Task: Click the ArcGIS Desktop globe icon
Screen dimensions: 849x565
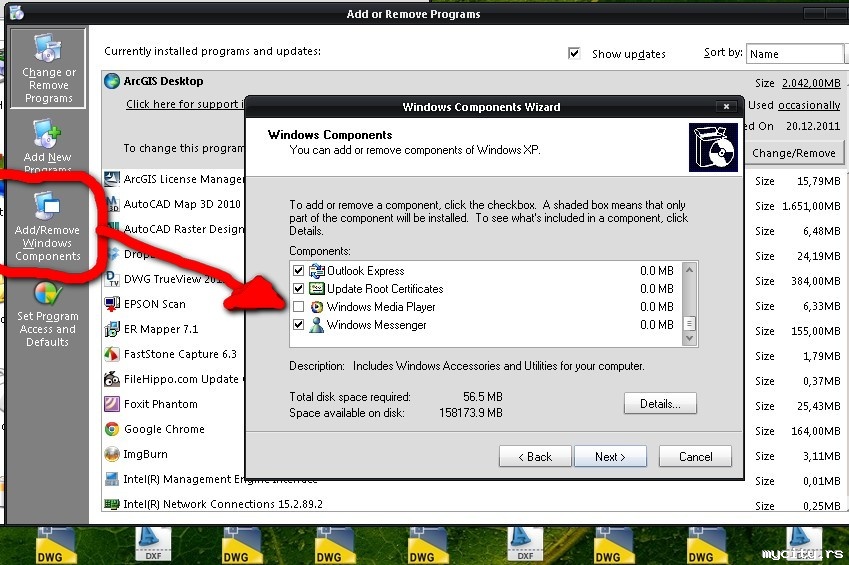Action: pyautogui.click(x=112, y=81)
